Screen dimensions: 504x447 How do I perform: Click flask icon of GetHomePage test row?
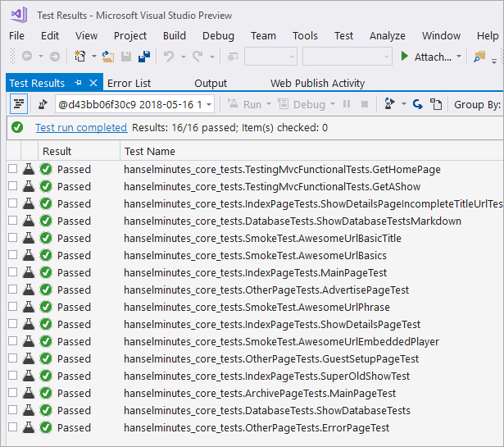pos(29,169)
